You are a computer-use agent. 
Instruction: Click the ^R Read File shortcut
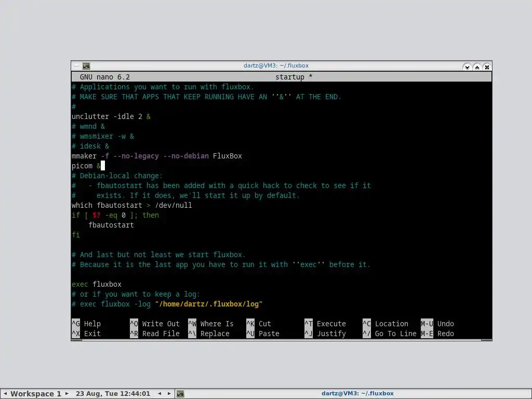coord(155,334)
